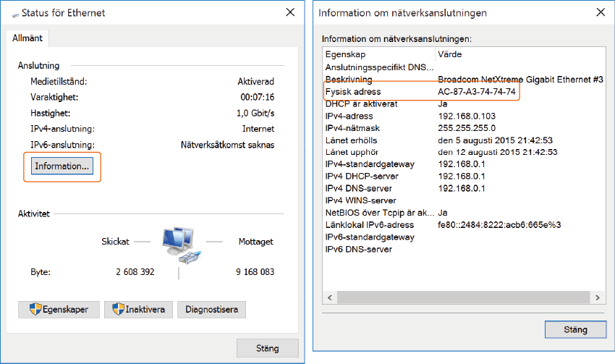Close the Information om nätverksanslutningen dialog with X
This screenshot has width=615, height=364.
600,12
